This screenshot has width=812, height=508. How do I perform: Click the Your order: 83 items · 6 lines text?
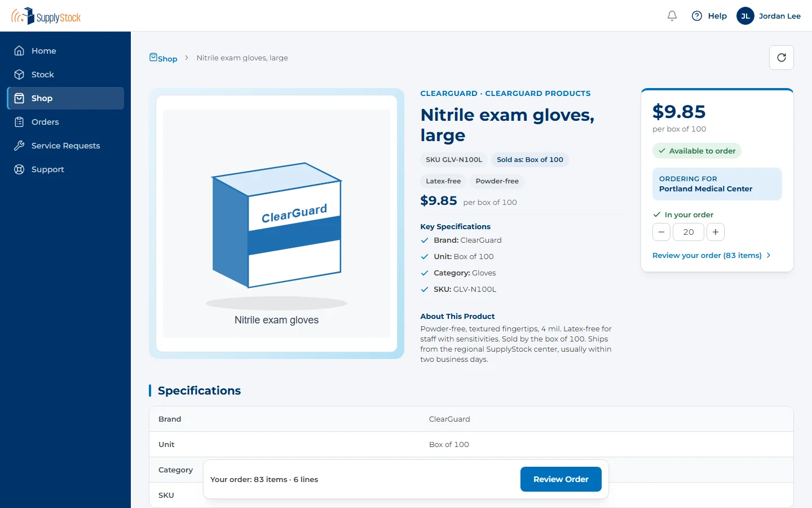(264, 479)
